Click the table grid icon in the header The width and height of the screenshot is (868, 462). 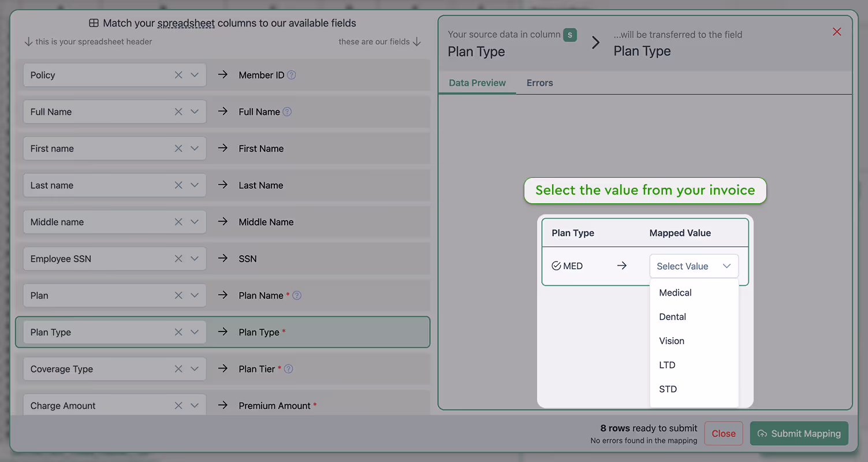[94, 24]
